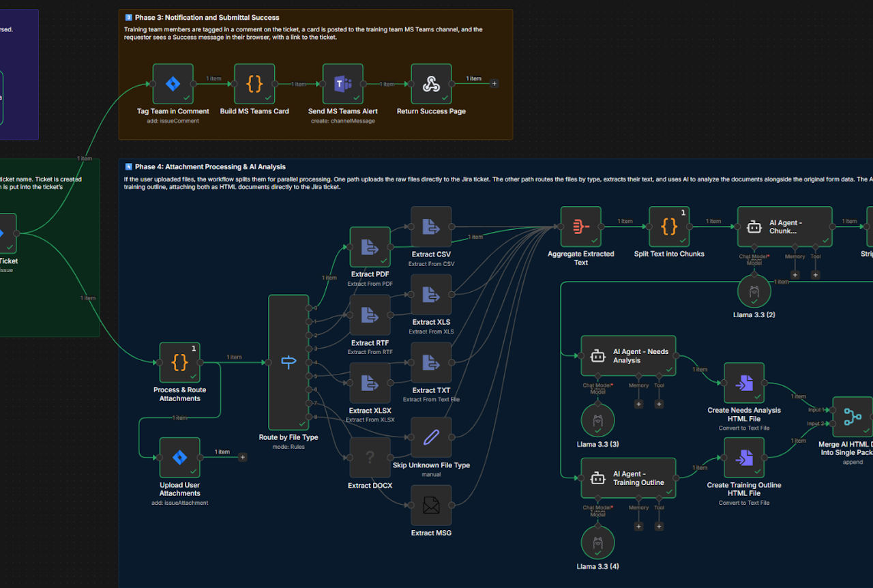This screenshot has height=588, width=873.
Task: Select the Phase 4 sticky note title
Action: coord(210,166)
